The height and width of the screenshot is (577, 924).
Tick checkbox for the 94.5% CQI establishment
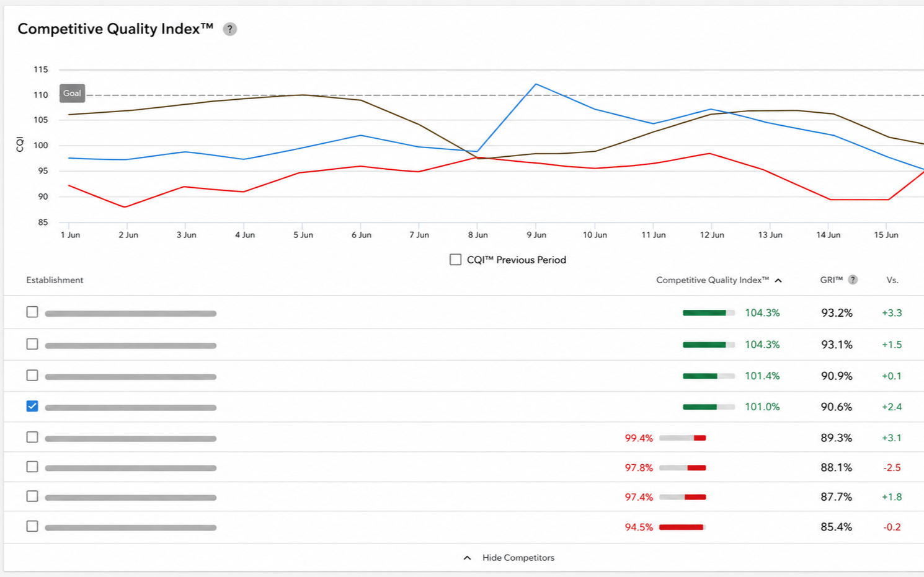(x=32, y=526)
